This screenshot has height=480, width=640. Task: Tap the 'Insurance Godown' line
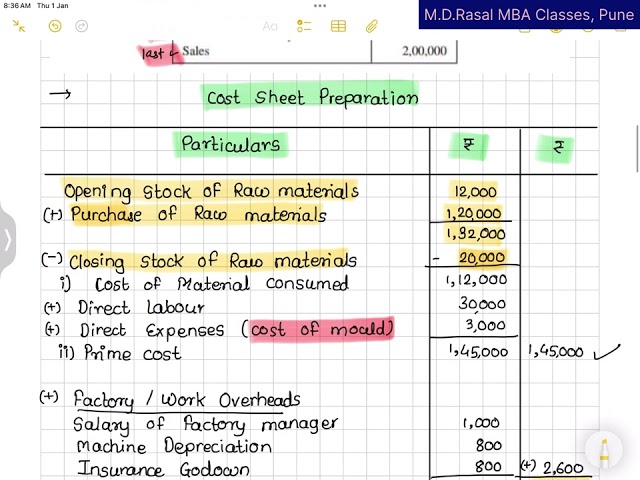coord(163,469)
